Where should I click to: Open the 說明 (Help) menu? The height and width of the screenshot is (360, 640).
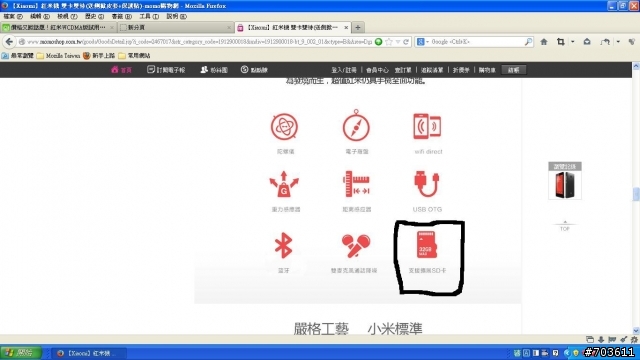[176, 16]
